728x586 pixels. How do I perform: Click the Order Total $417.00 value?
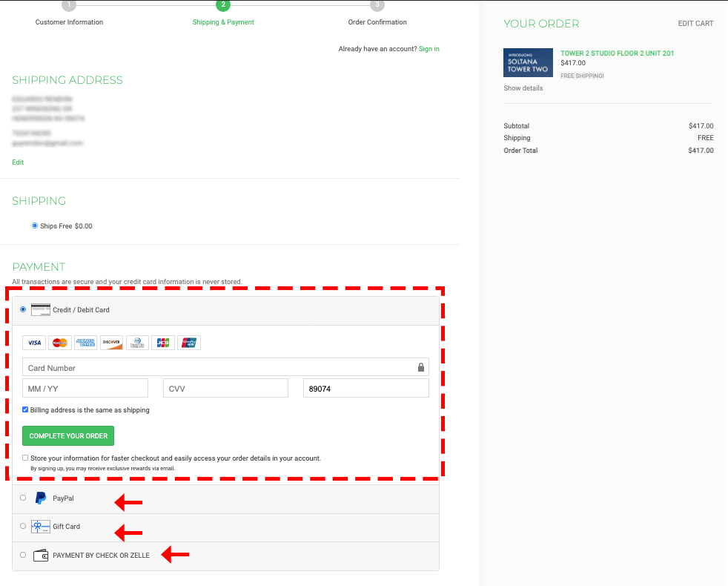[x=701, y=150]
